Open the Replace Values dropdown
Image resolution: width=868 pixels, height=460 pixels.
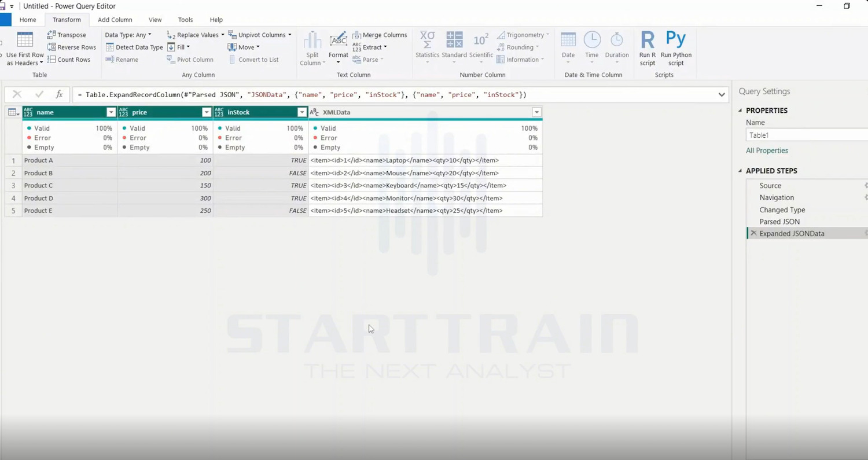tap(222, 35)
